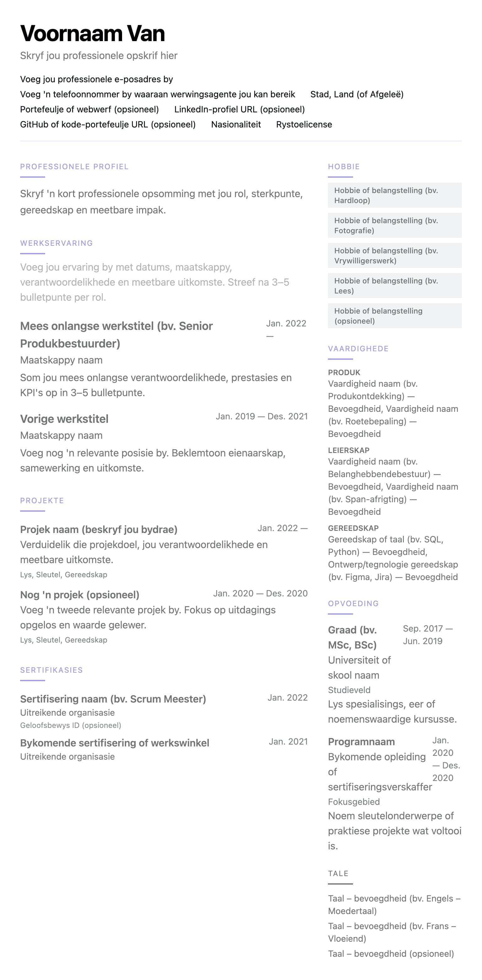Viewport: 482px width, 980px height.
Task: Select the telephone number placeholder text
Action: click(158, 94)
